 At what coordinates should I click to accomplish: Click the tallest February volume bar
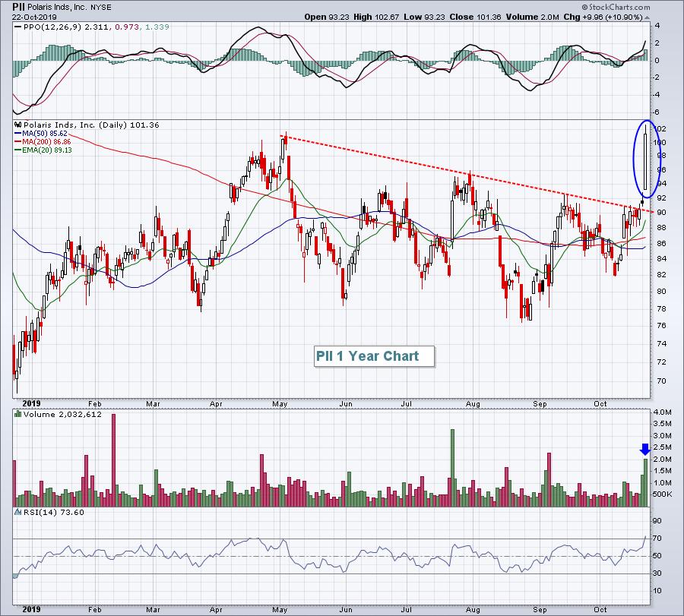[114, 460]
